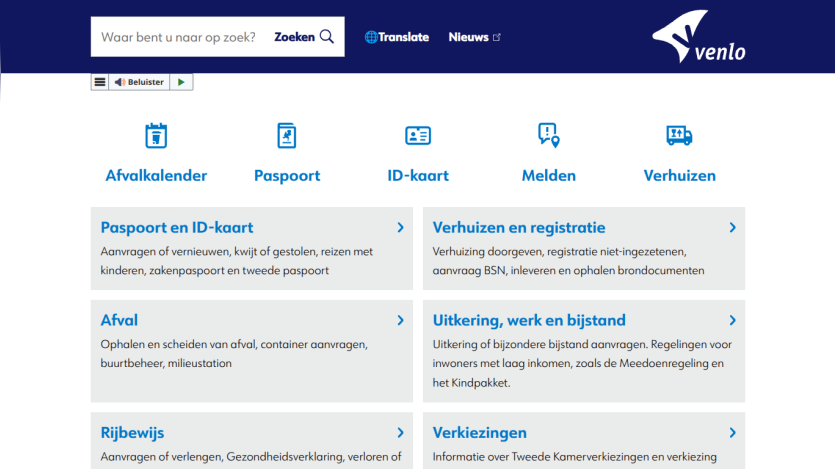Click the Translate globe icon

click(x=371, y=37)
